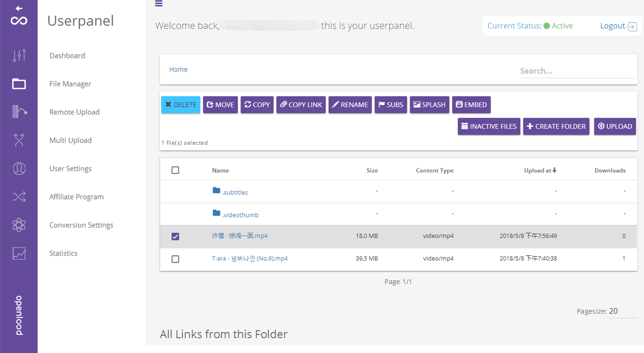Click Current Status Active indicator
The image size is (644, 353).
pyautogui.click(x=558, y=26)
